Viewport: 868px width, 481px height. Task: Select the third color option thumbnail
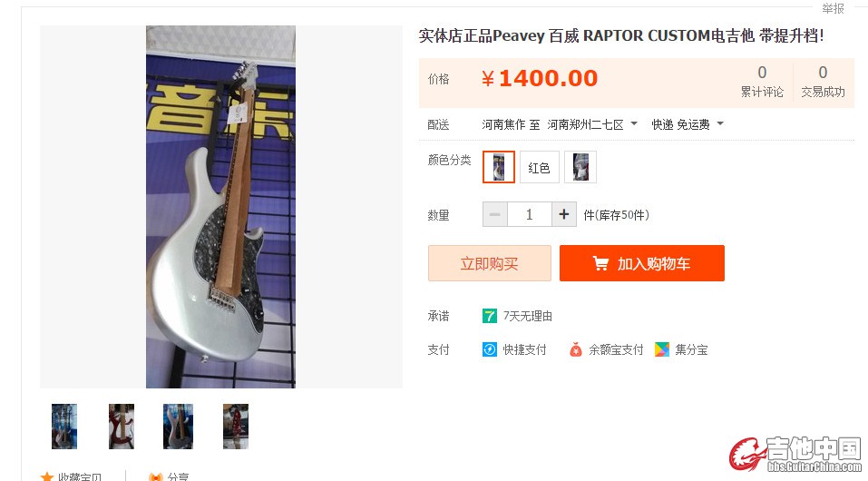click(x=580, y=167)
